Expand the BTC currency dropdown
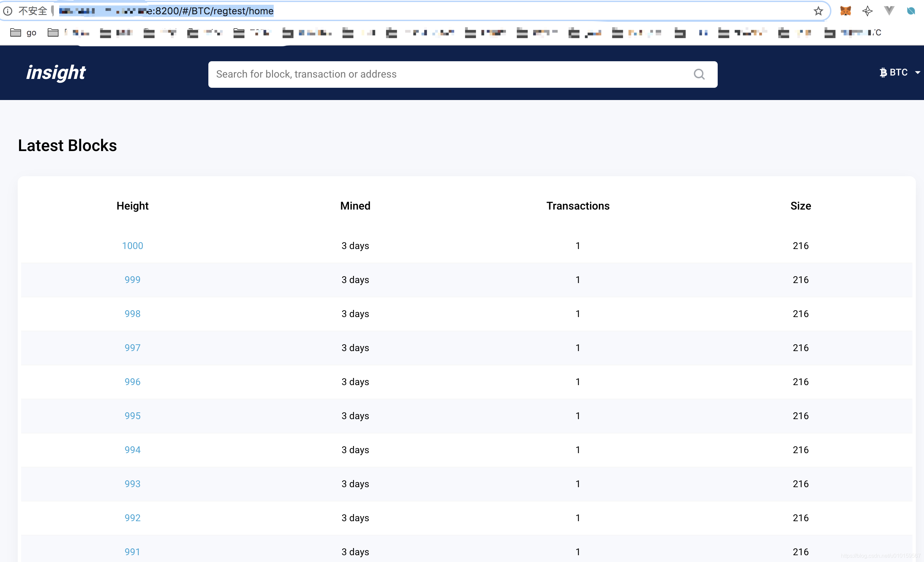This screenshot has height=562, width=924. point(917,72)
